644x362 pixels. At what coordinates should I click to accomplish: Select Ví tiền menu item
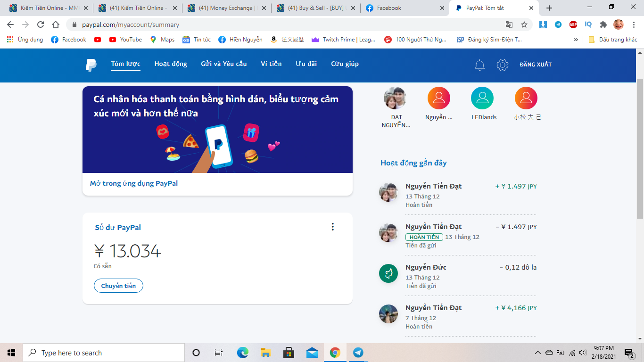click(x=271, y=64)
